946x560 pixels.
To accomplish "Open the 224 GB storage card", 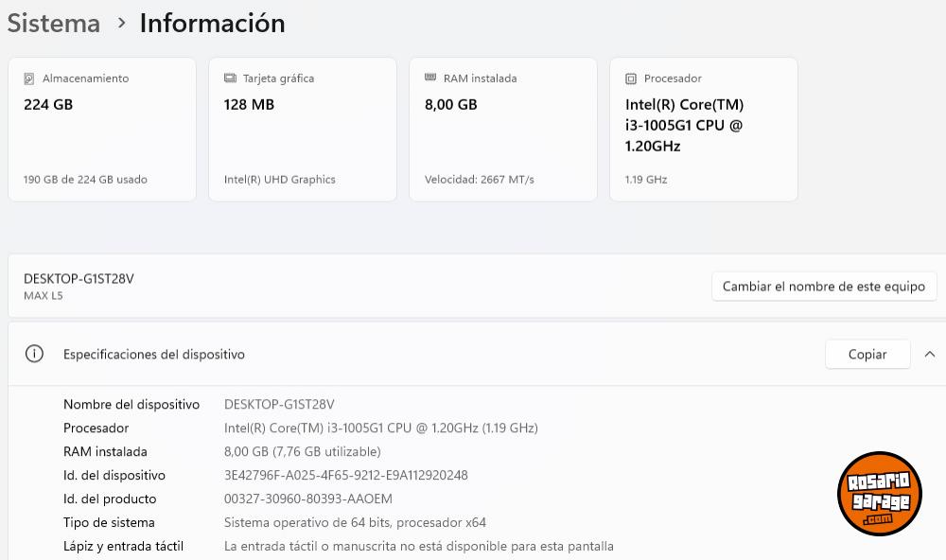I will (x=102, y=130).
